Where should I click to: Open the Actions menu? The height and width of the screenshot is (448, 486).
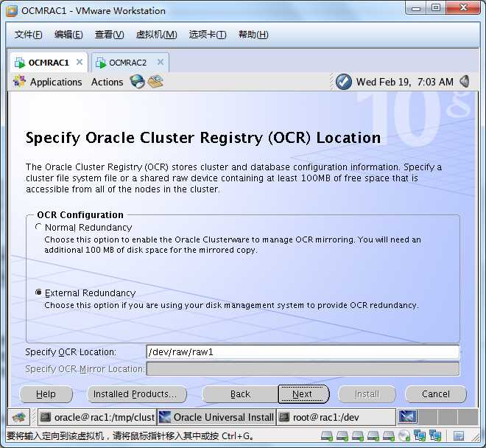(x=107, y=82)
